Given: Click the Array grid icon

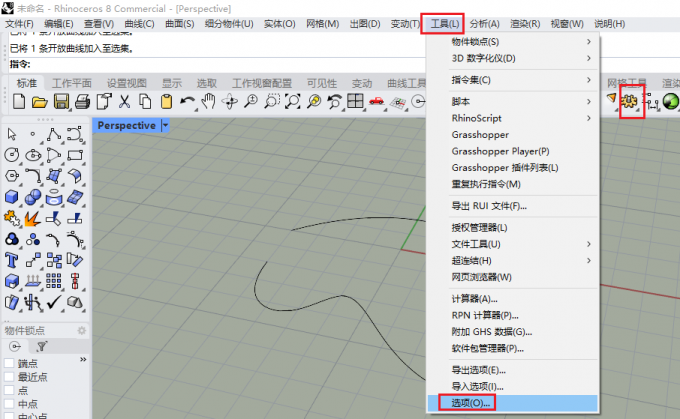Looking at the screenshot, I should click(54, 281).
